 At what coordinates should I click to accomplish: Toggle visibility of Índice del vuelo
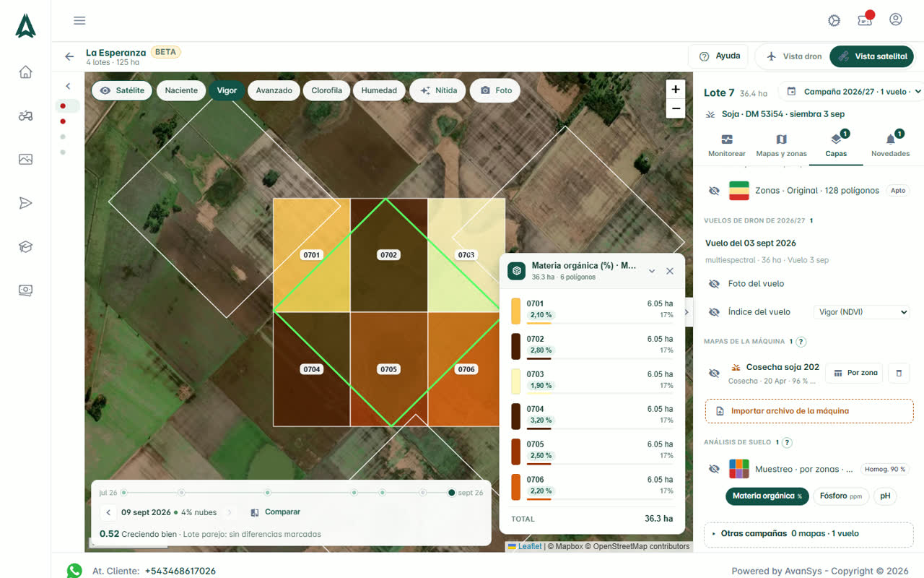click(714, 312)
